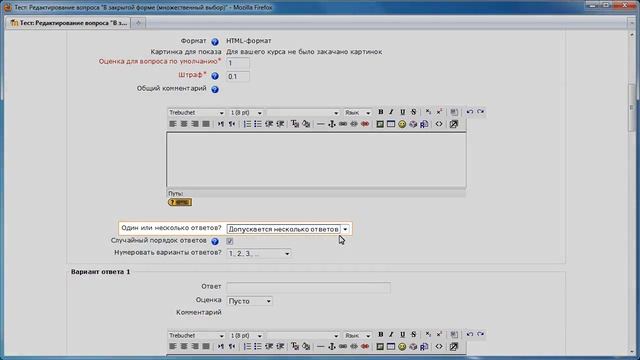
Task: Click editor shortcuts help button below Путь
Action: (180, 202)
